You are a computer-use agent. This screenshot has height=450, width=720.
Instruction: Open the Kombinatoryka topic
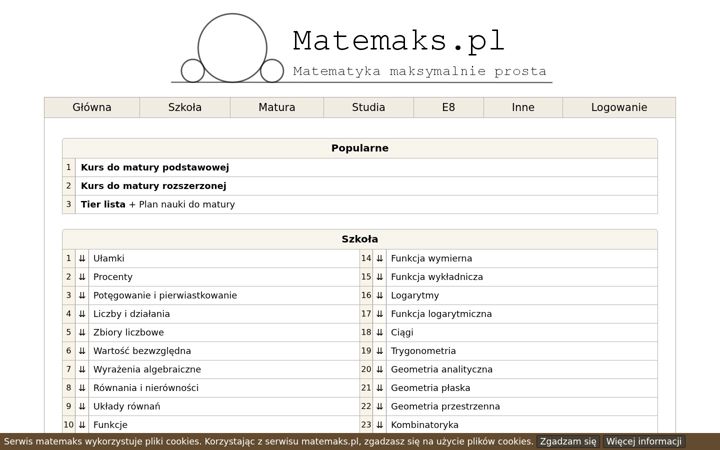coord(424,425)
